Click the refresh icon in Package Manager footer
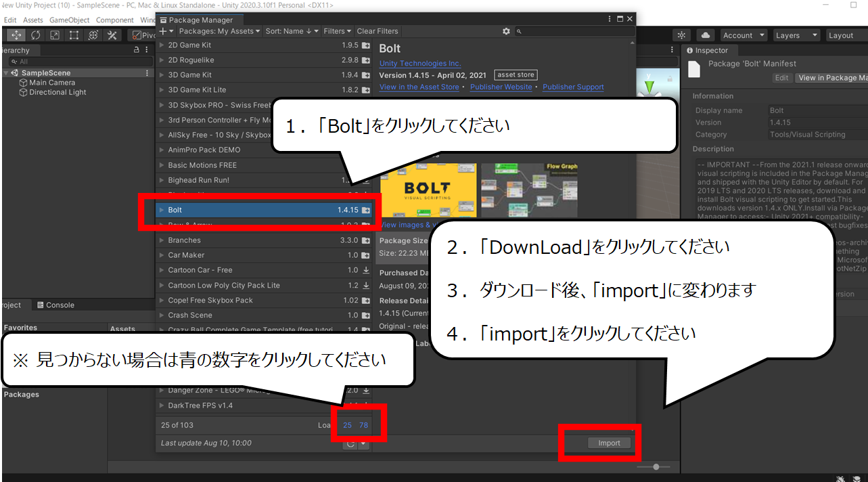The width and height of the screenshot is (868, 482). (350, 443)
